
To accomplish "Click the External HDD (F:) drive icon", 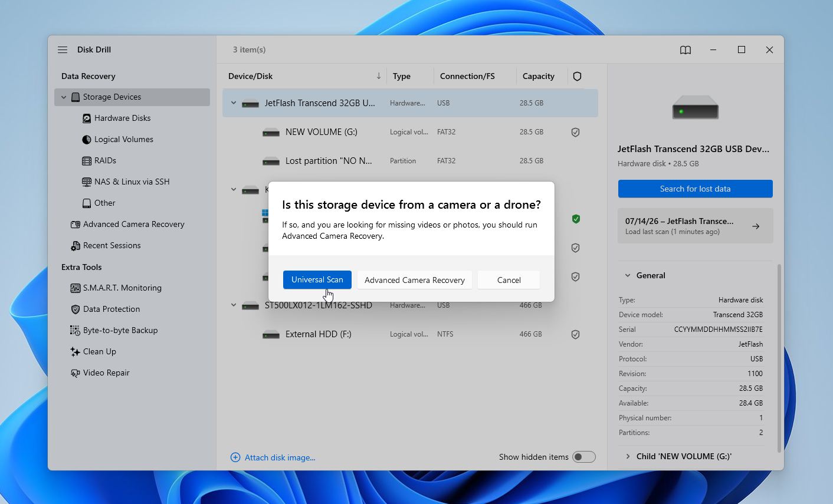I will (x=271, y=335).
